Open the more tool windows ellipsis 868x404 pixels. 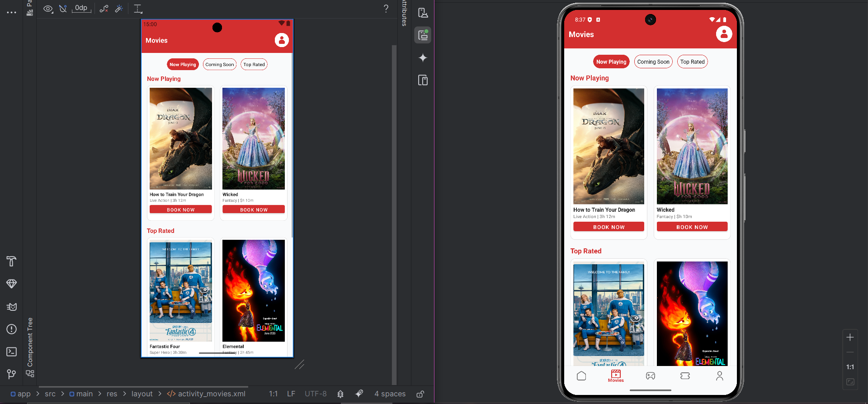(12, 12)
